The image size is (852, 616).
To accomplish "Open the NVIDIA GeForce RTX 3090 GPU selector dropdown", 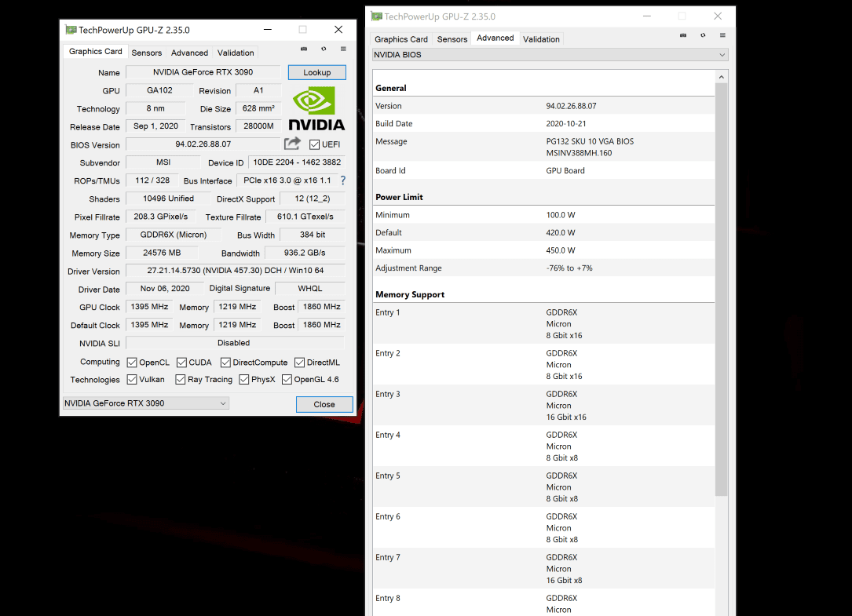I will coord(145,403).
